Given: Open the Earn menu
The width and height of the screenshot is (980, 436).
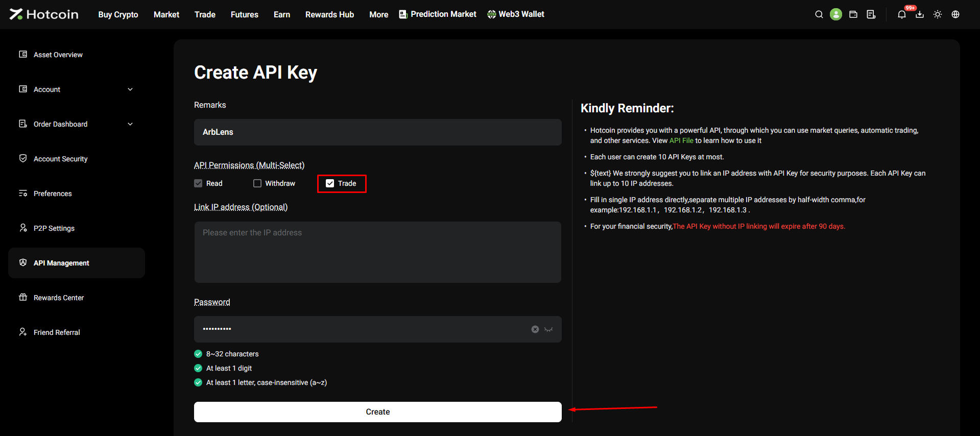Looking at the screenshot, I should [282, 14].
